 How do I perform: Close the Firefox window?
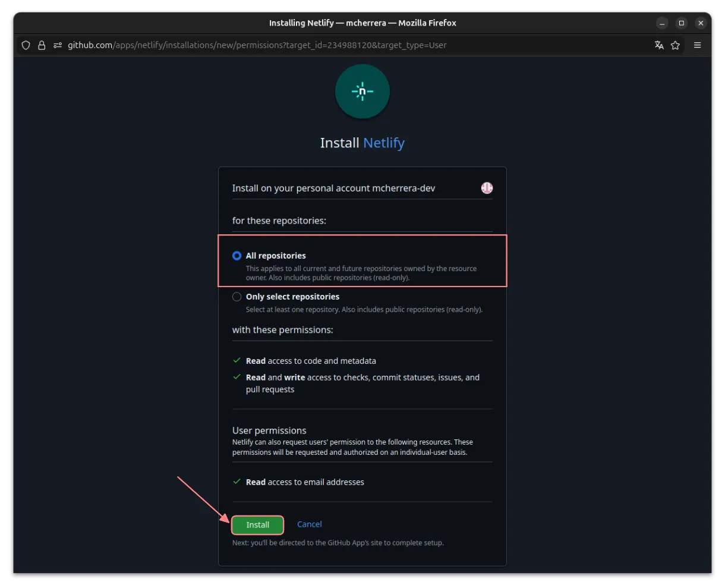point(701,23)
